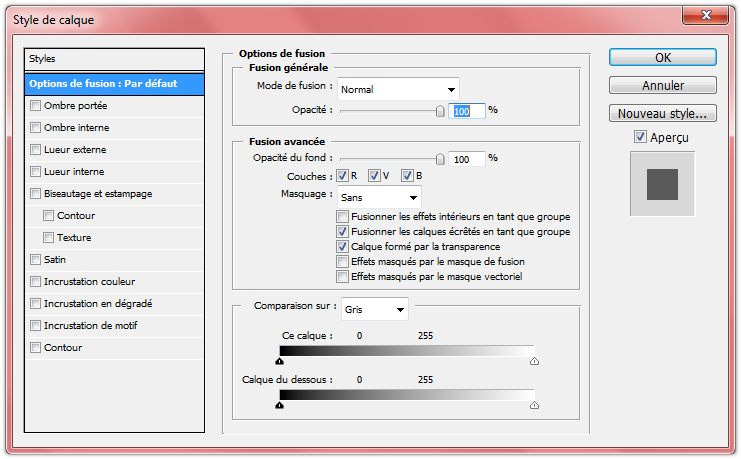Image resolution: width=741 pixels, height=459 pixels.
Task: Click the OK button
Action: (x=662, y=58)
